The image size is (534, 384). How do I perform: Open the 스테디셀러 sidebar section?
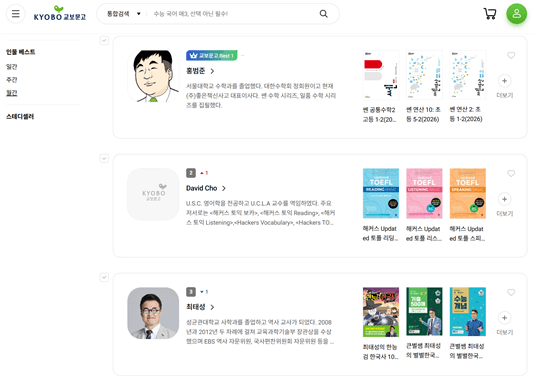(20, 116)
